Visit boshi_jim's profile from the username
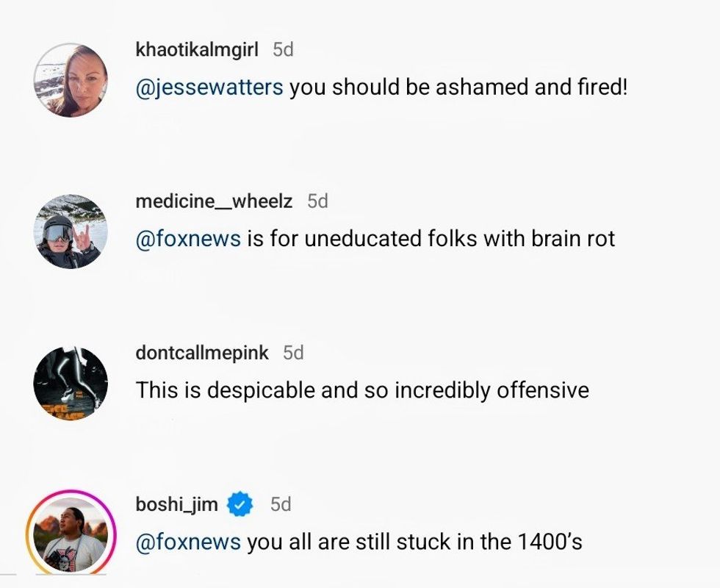The width and height of the screenshot is (720, 588). tap(176, 504)
